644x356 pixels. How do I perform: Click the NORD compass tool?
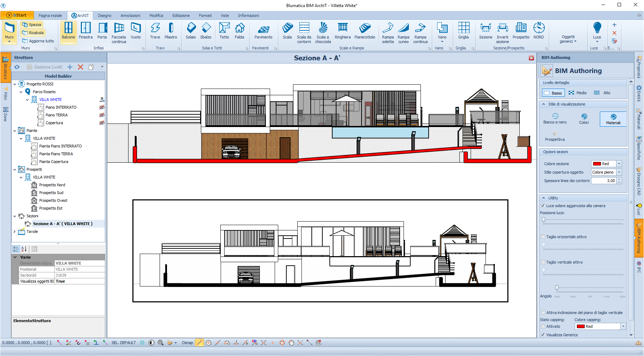pyautogui.click(x=538, y=31)
